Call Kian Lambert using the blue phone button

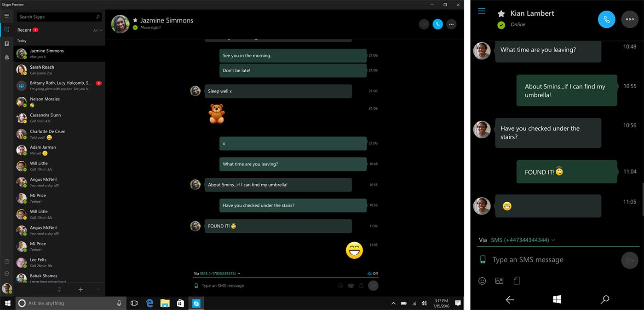coord(606,19)
